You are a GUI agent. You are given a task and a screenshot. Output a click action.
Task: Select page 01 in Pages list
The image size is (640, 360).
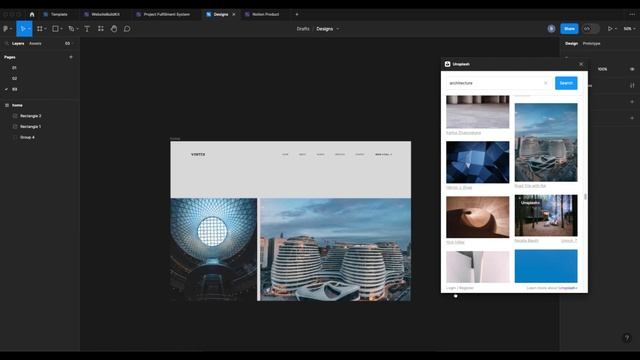[14, 68]
